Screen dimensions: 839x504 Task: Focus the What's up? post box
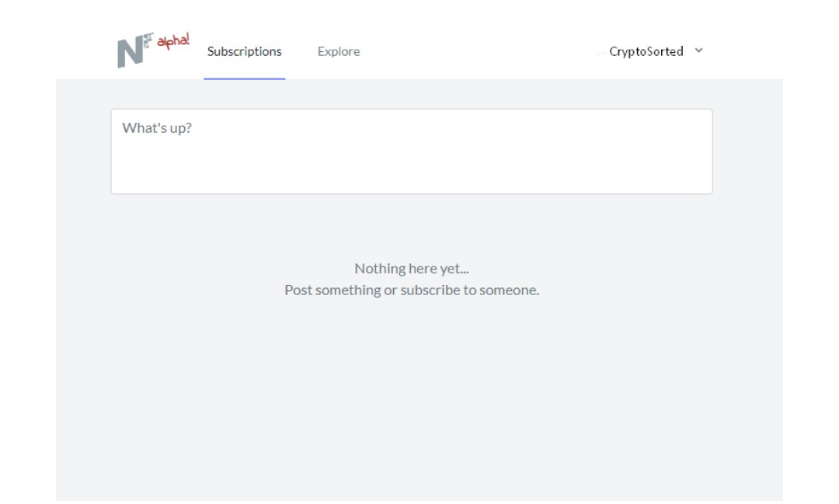[x=412, y=151]
